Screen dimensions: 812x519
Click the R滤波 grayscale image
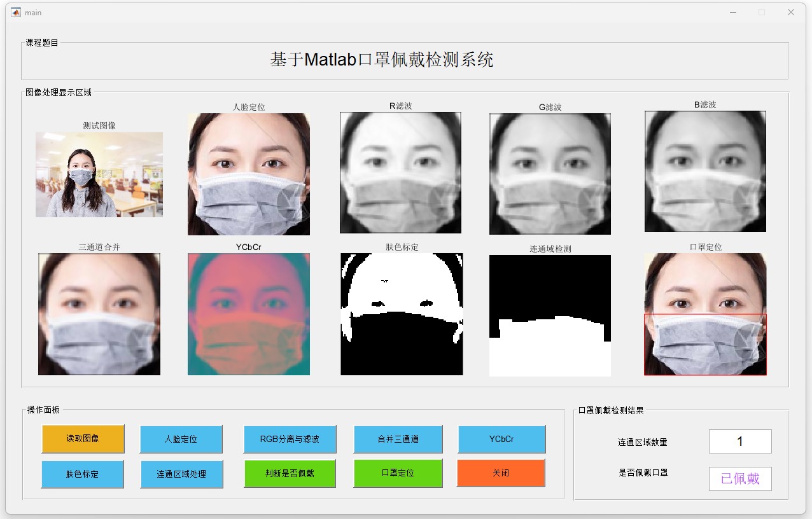[400, 172]
